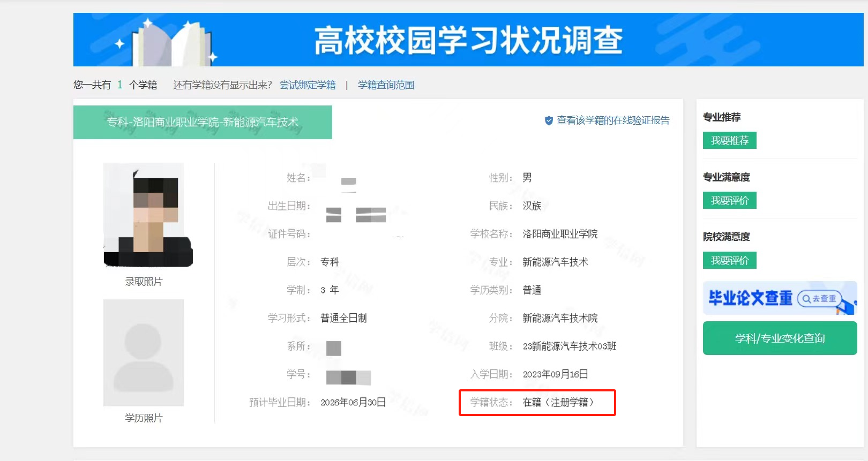Click the gray avatar placeholder for 学历照片
The width and height of the screenshot is (868, 461).
tap(144, 352)
